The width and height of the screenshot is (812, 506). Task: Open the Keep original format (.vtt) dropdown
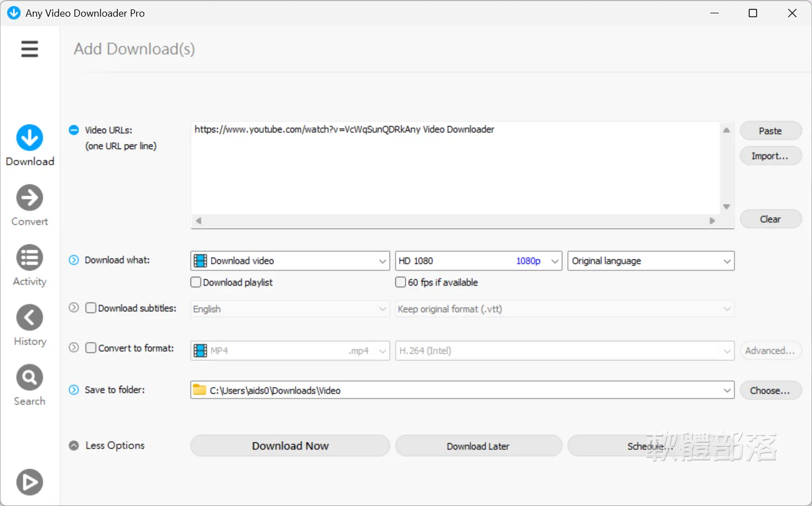[x=565, y=309]
